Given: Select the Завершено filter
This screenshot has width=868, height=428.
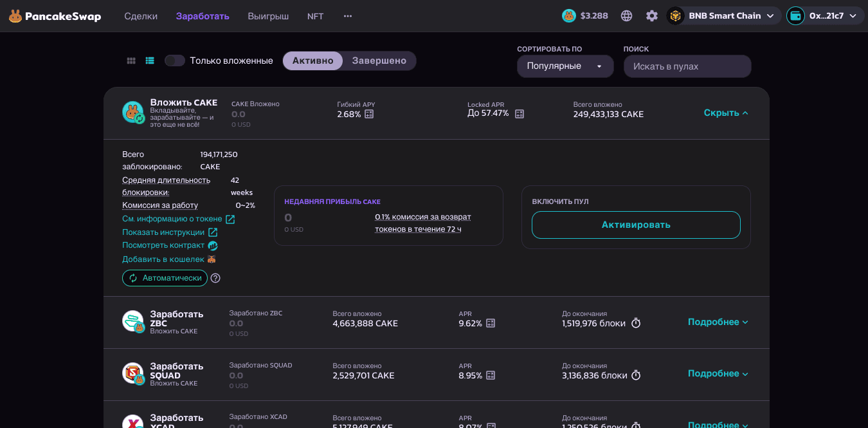Looking at the screenshot, I should click(x=379, y=60).
